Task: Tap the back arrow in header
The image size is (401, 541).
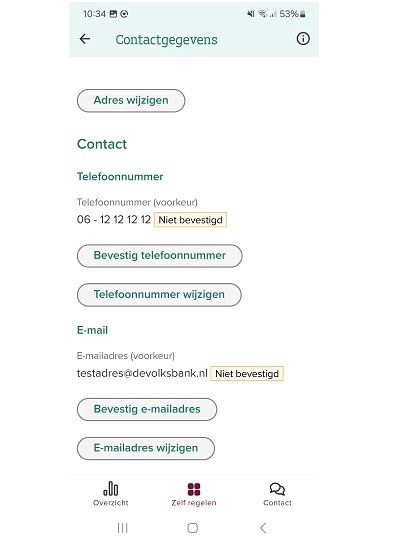Action: pyautogui.click(x=85, y=39)
